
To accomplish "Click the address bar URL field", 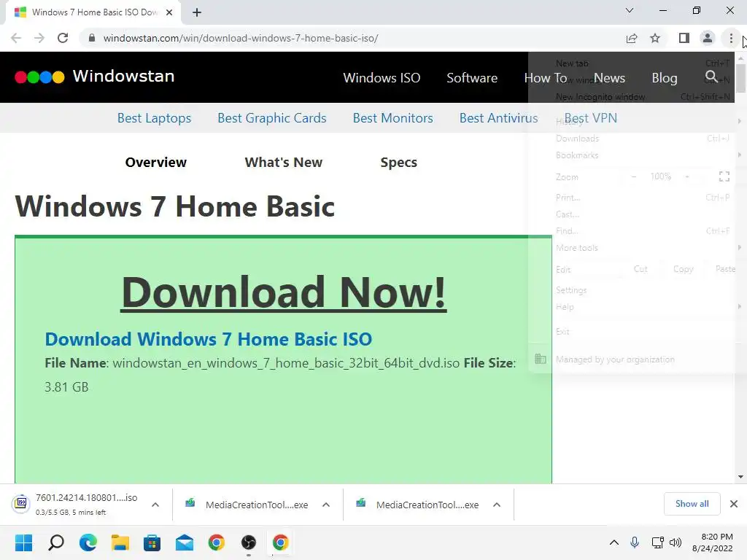I will point(352,38).
